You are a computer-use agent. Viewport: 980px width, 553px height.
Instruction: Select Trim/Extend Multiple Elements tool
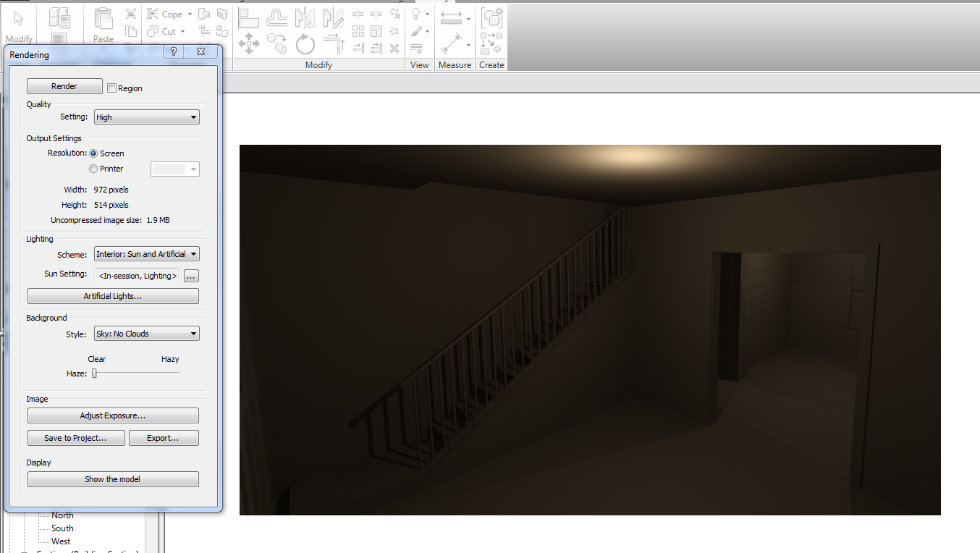tap(376, 48)
